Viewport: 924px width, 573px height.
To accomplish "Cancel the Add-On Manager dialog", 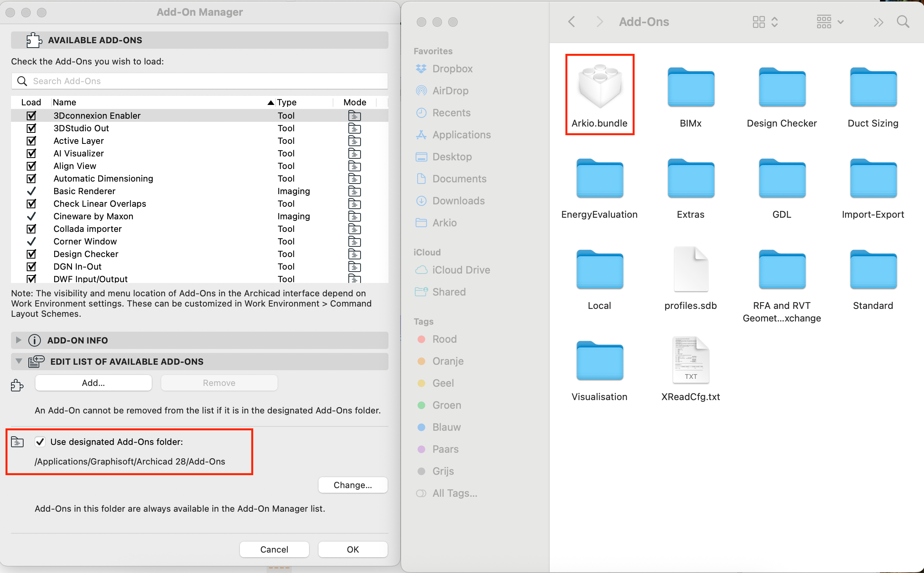I will pyautogui.click(x=274, y=549).
